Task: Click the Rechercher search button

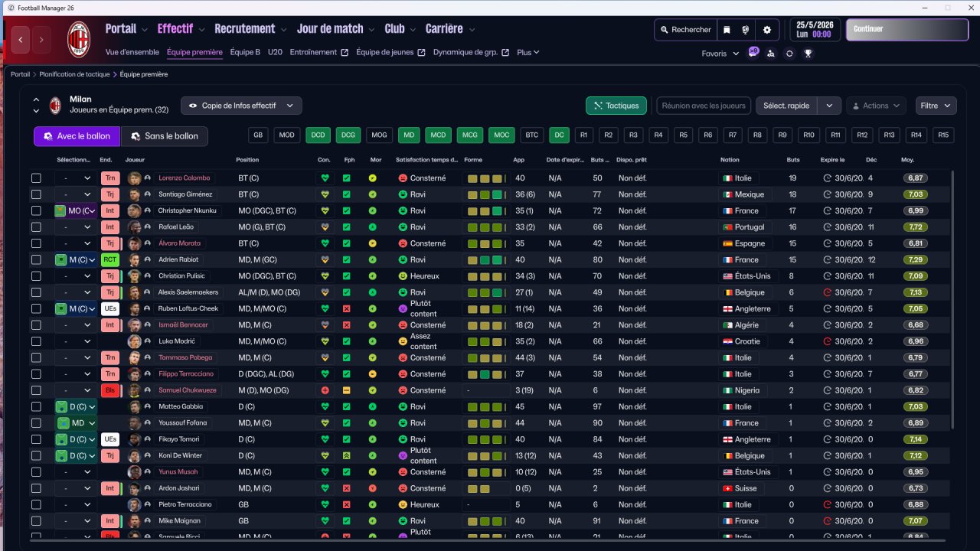Action: pos(685,30)
